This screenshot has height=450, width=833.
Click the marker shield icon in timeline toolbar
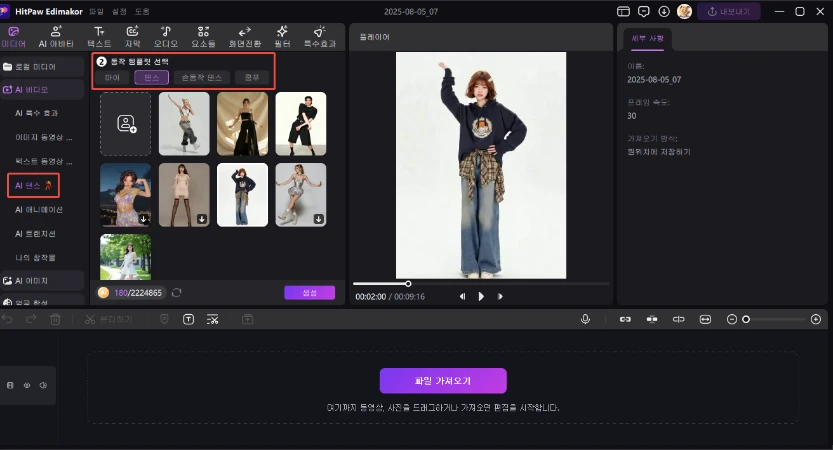164,319
